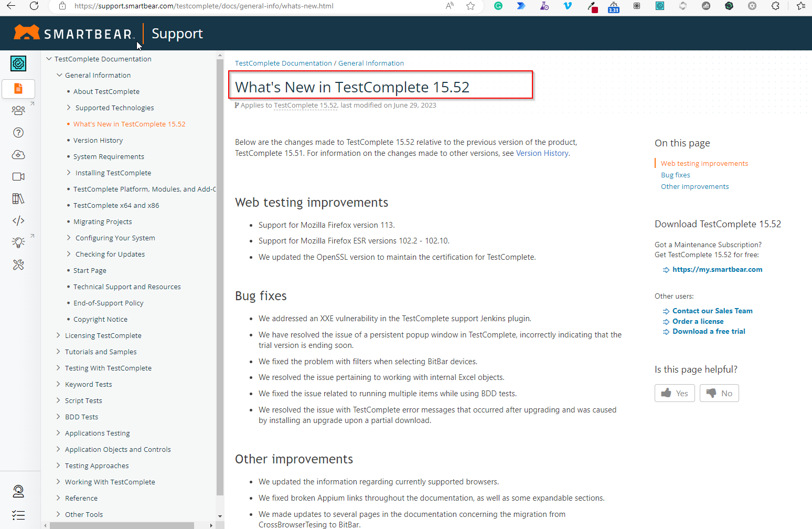Jump to Bug fixes from On this page
Image resolution: width=812 pixels, height=529 pixels.
676,175
